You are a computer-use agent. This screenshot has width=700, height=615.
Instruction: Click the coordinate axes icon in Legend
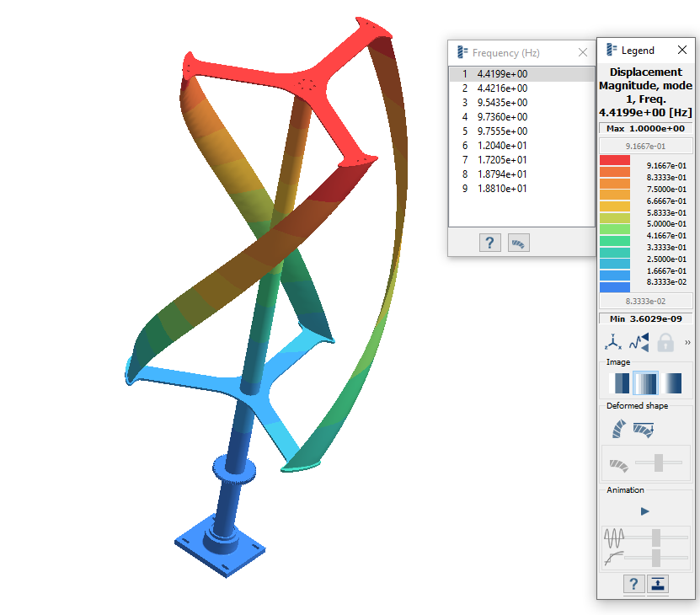click(613, 342)
